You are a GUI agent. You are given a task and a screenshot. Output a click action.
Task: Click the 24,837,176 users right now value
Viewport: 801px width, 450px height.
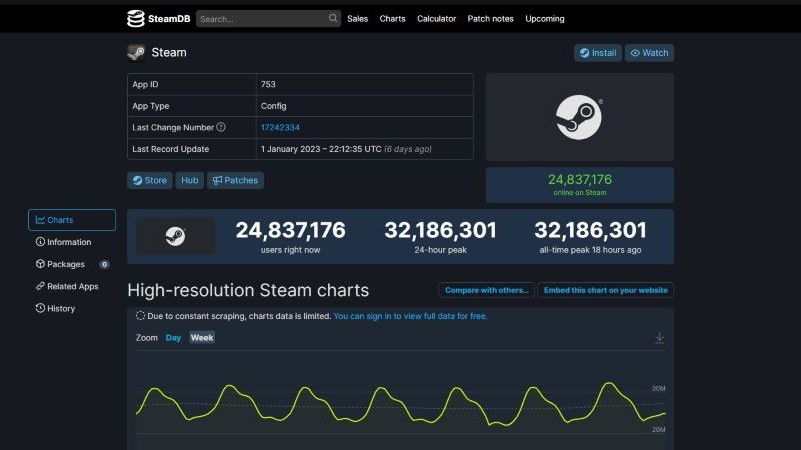point(290,230)
